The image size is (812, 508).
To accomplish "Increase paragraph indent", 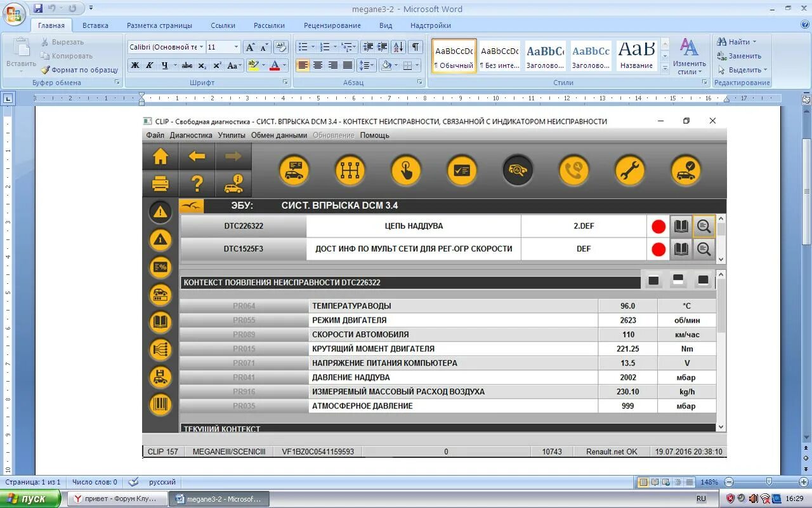I will coord(383,47).
